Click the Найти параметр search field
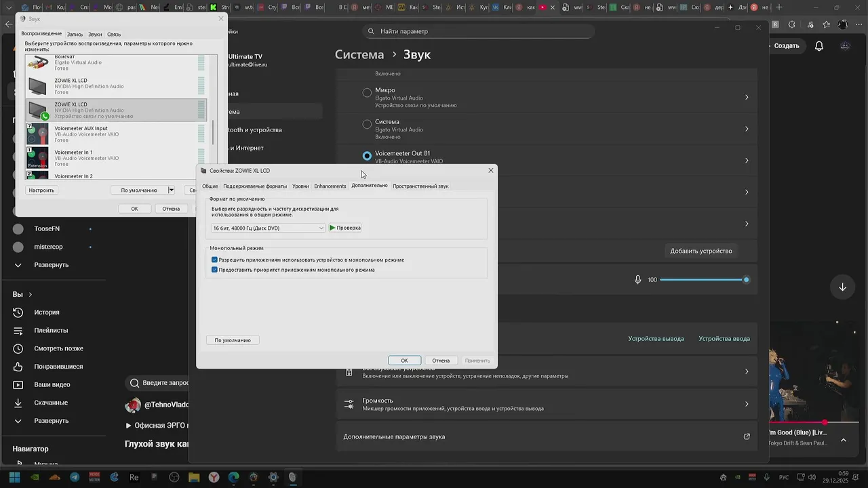This screenshot has height=488, width=868. coord(478,31)
